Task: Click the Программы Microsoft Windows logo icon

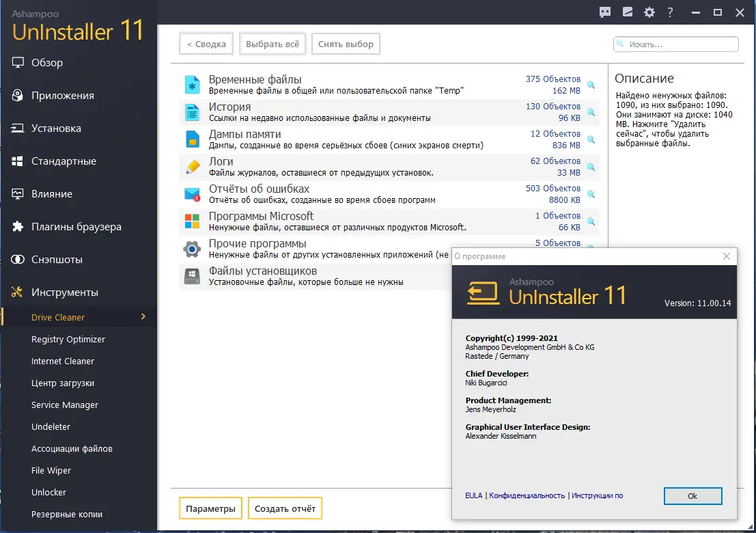Action: point(191,221)
